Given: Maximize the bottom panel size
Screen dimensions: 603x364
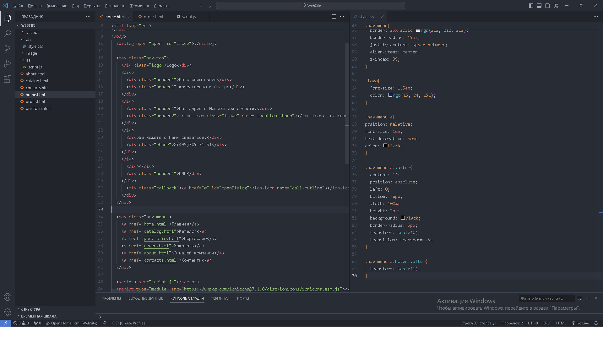Looking at the screenshot, I should (588, 298).
